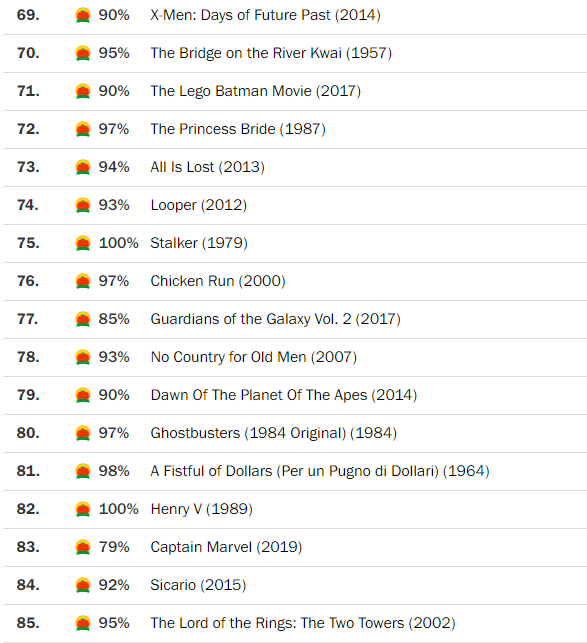This screenshot has height=643, width=587.
Task: Click rank number 73 for All Is Lost
Action: [x=28, y=167]
